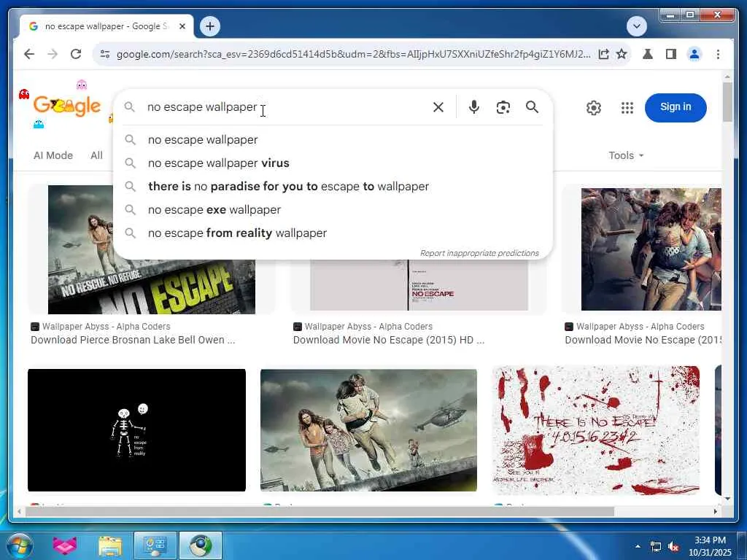This screenshot has width=747, height=560.
Task: Open the Google apps grid icon
Action: pyautogui.click(x=627, y=108)
